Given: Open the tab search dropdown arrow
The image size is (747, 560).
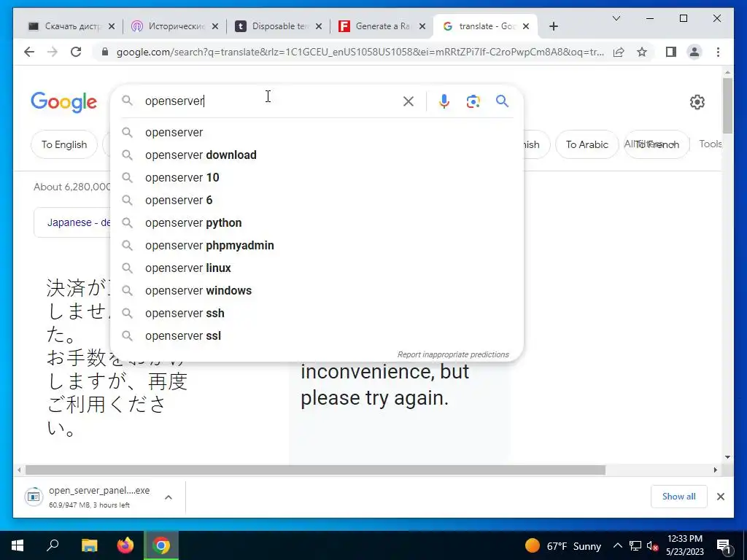Looking at the screenshot, I should coord(616,18).
